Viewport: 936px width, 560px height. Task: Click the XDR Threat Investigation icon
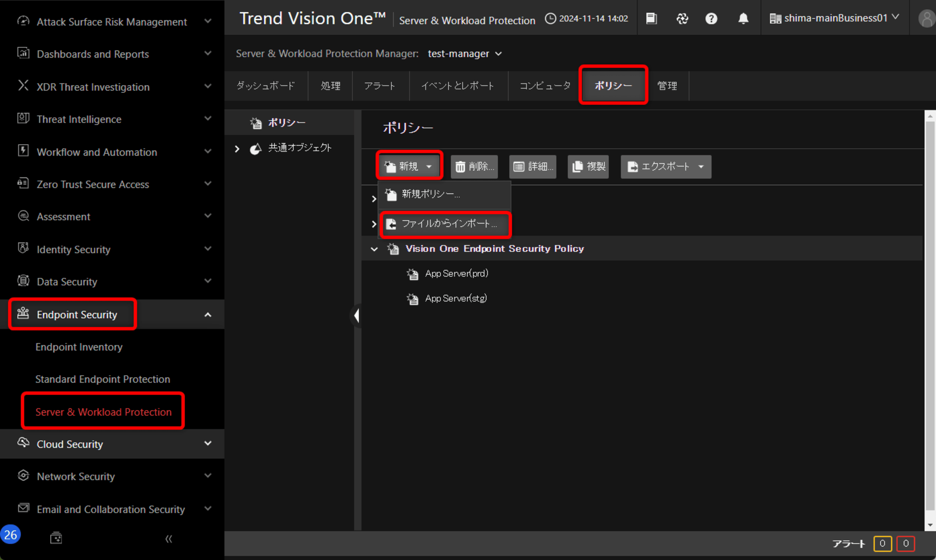coord(23,86)
